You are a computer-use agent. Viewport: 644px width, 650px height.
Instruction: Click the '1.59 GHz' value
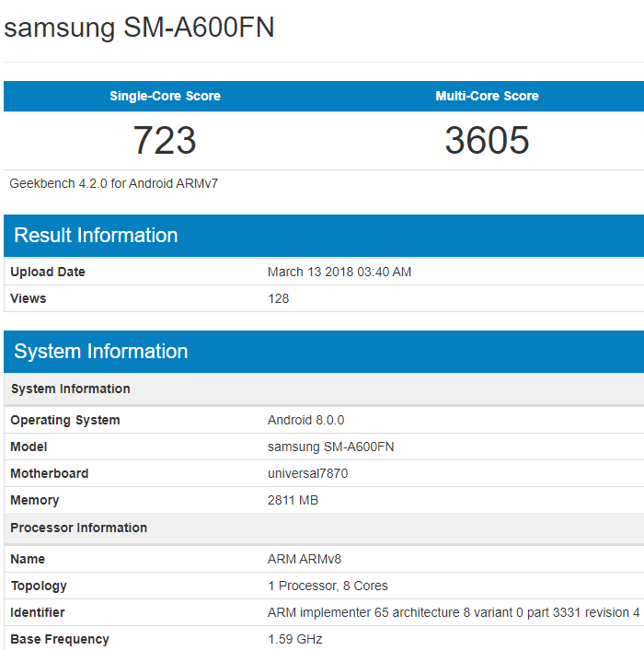pos(295,639)
